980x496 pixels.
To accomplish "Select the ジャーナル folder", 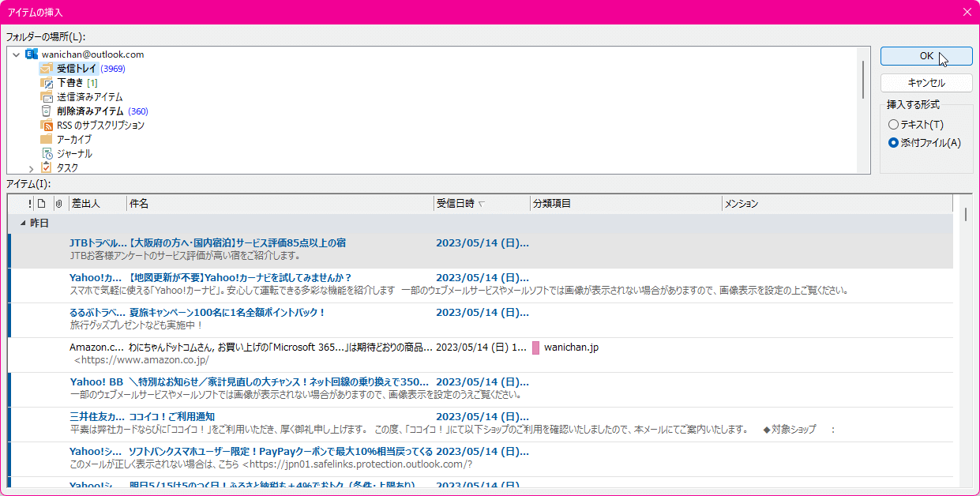I will point(74,154).
